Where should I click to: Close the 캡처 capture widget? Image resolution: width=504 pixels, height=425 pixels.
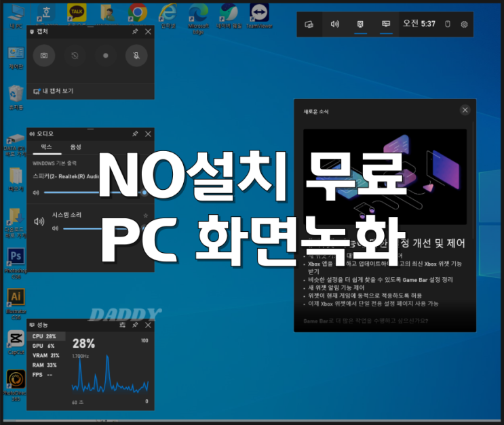click(x=148, y=31)
